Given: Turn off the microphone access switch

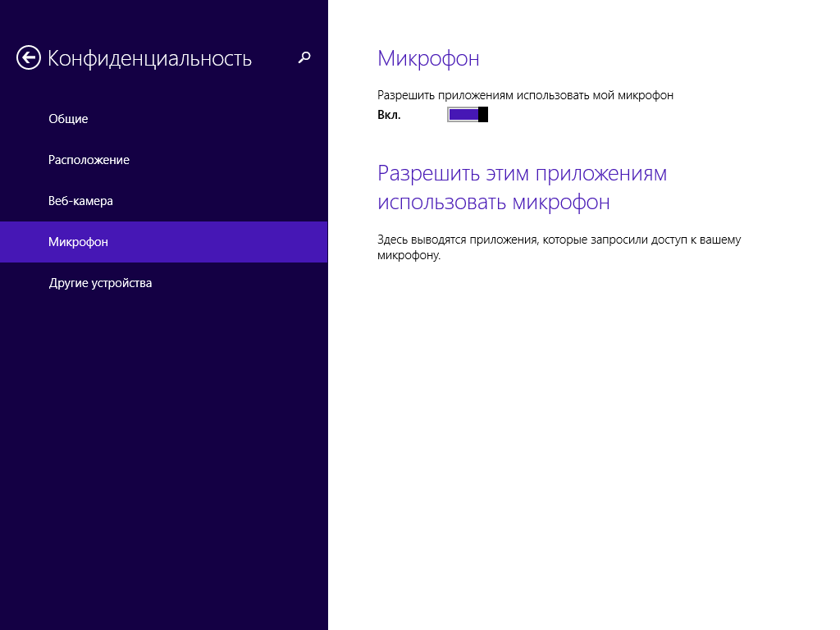Looking at the screenshot, I should coord(468,115).
